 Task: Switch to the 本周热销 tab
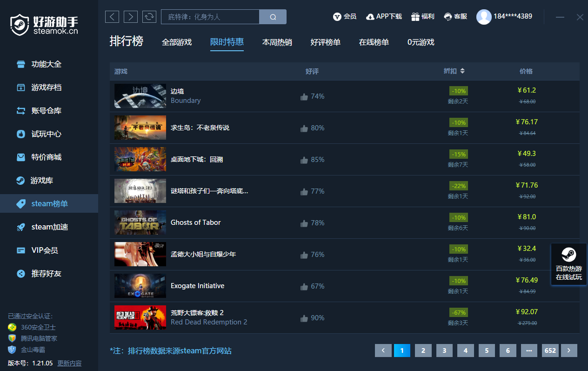(277, 42)
